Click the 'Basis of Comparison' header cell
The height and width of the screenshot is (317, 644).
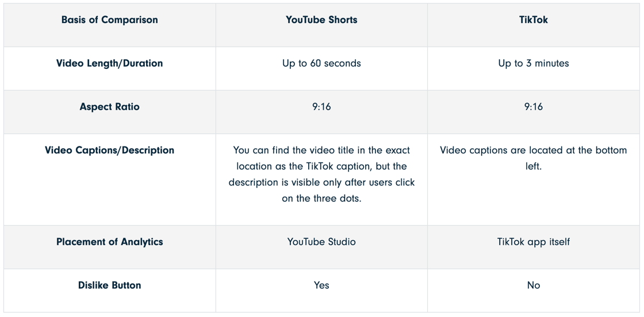(x=109, y=20)
